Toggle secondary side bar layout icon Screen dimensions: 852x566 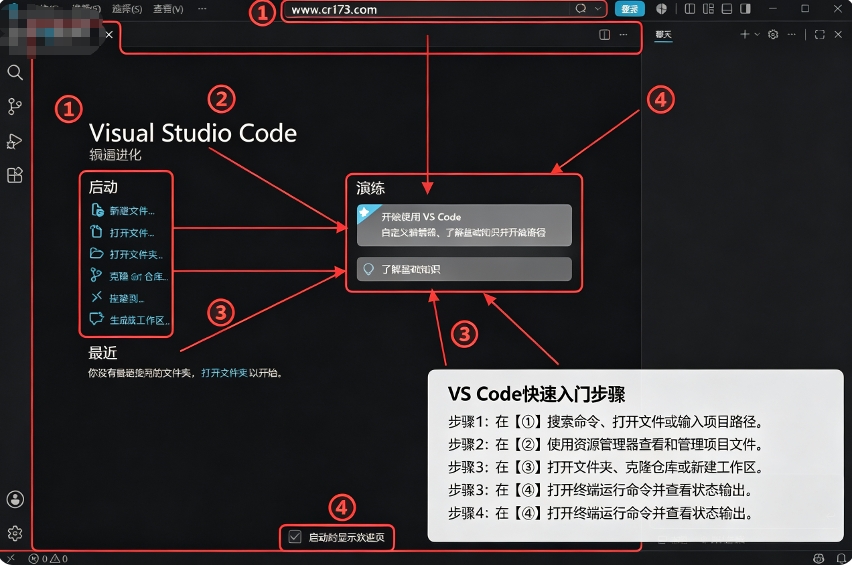746,9
